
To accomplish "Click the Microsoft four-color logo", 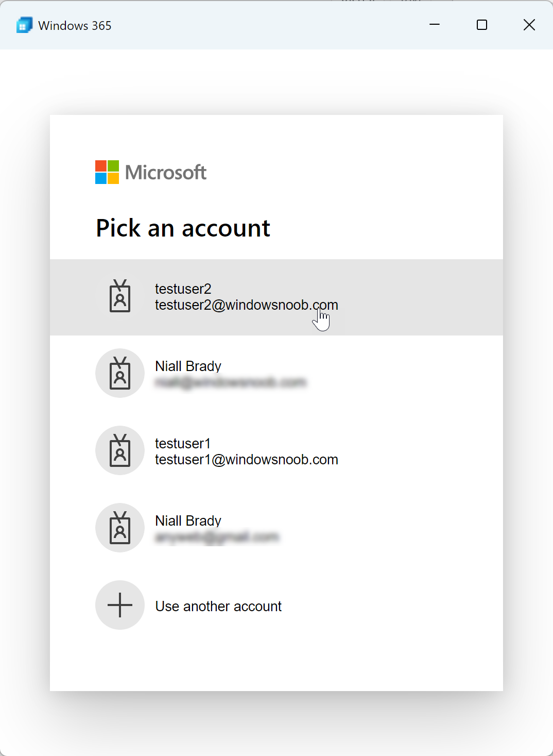I will [x=107, y=172].
